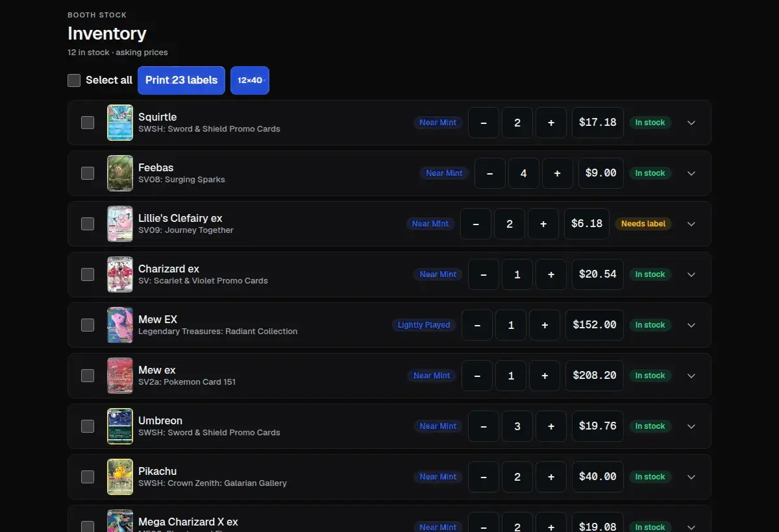Edit the $152.00 price field
Image resolution: width=779 pixels, height=532 pixels.
(595, 325)
